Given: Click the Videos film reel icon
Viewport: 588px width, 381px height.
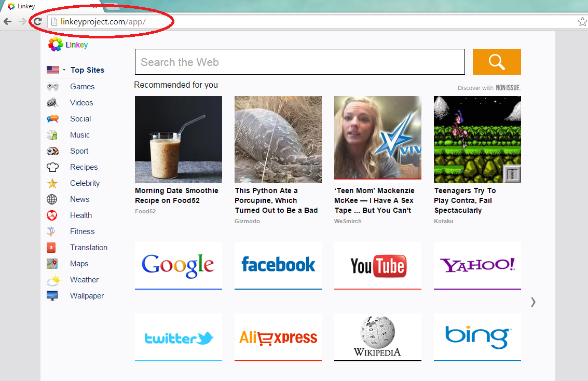Looking at the screenshot, I should click(52, 102).
